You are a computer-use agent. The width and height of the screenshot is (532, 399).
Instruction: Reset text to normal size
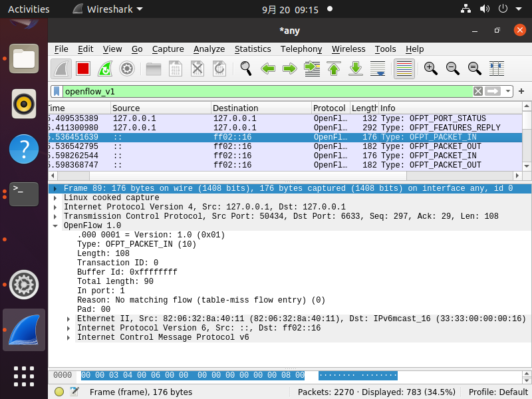[475, 69]
